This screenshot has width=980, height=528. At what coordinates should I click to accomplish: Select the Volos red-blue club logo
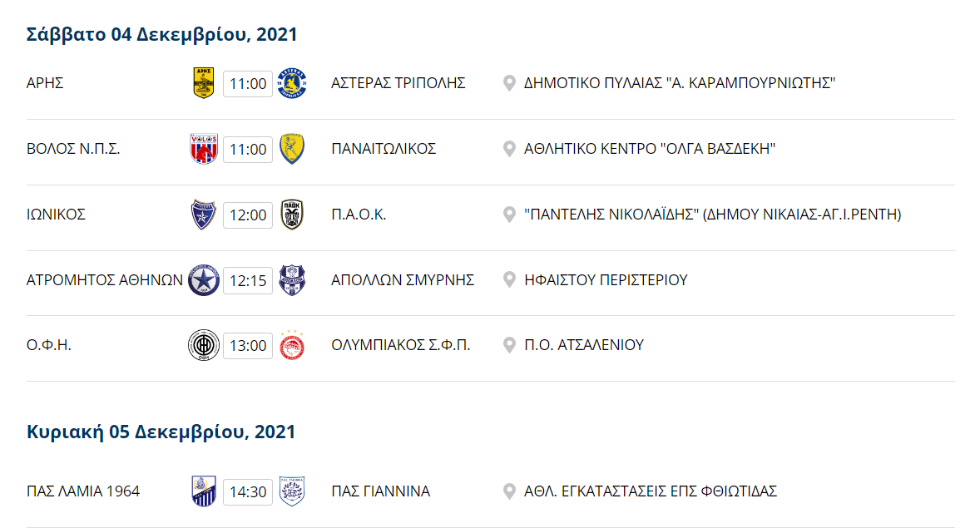tap(204, 149)
